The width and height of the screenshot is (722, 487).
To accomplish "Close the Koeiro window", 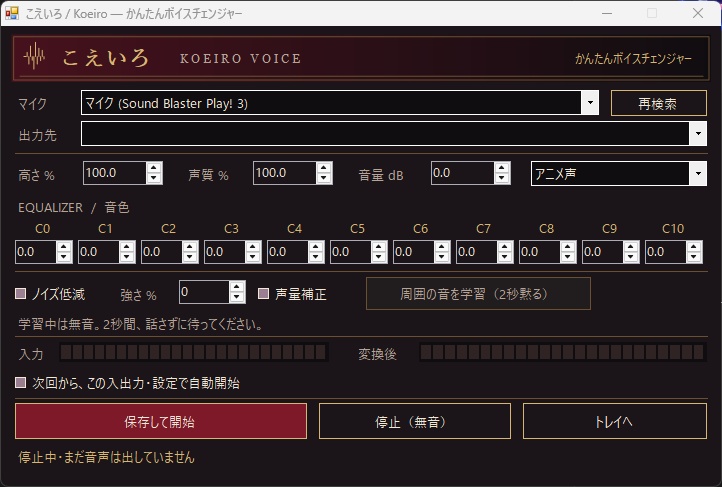I will click(x=698, y=13).
